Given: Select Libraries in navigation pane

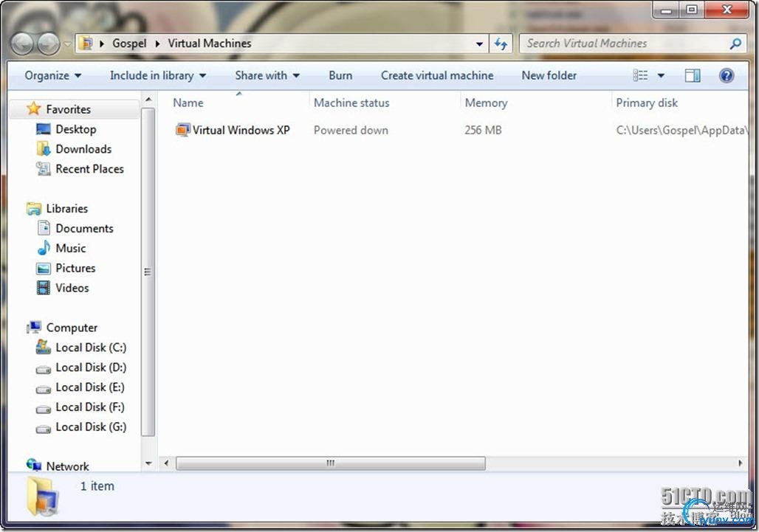Looking at the screenshot, I should (x=66, y=209).
